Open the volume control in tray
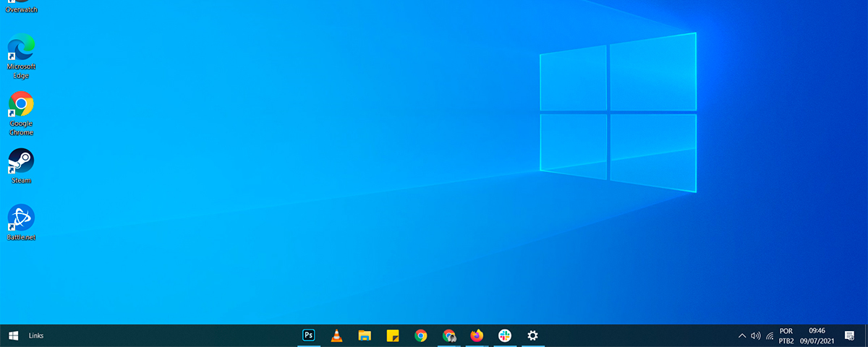Viewport: 868px width, 347px height. (x=756, y=335)
